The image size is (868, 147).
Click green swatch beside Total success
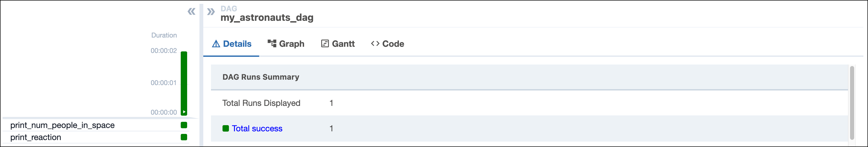point(226,128)
